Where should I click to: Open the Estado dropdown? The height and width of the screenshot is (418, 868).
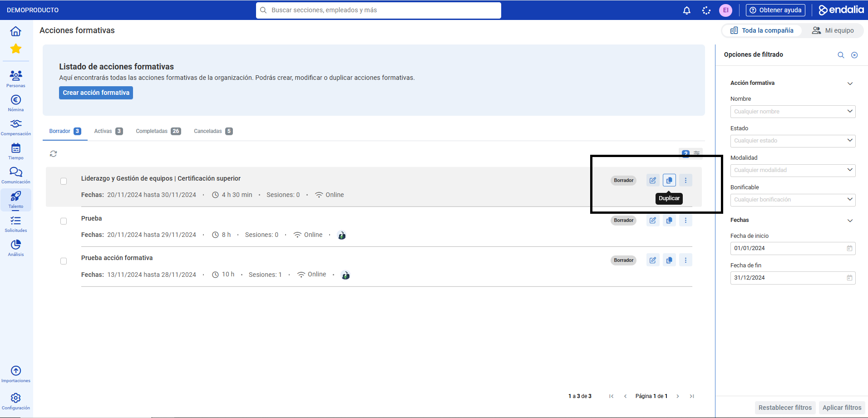(x=793, y=141)
